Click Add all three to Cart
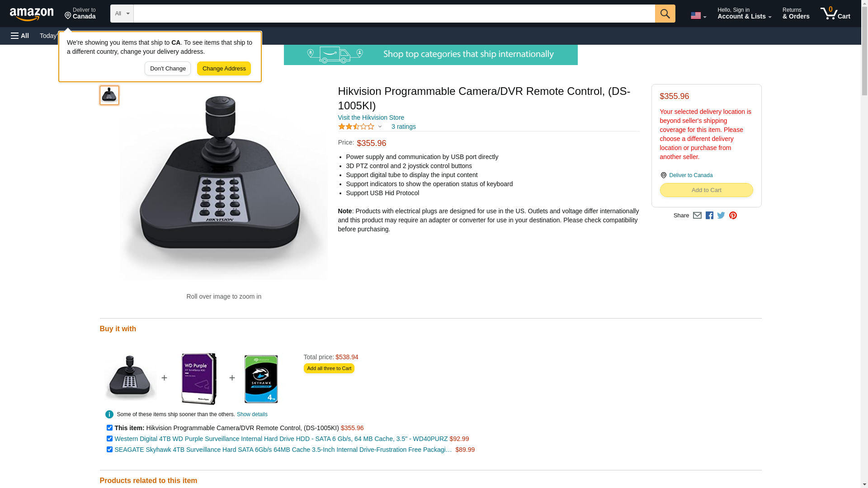The image size is (868, 488). pos(329,368)
